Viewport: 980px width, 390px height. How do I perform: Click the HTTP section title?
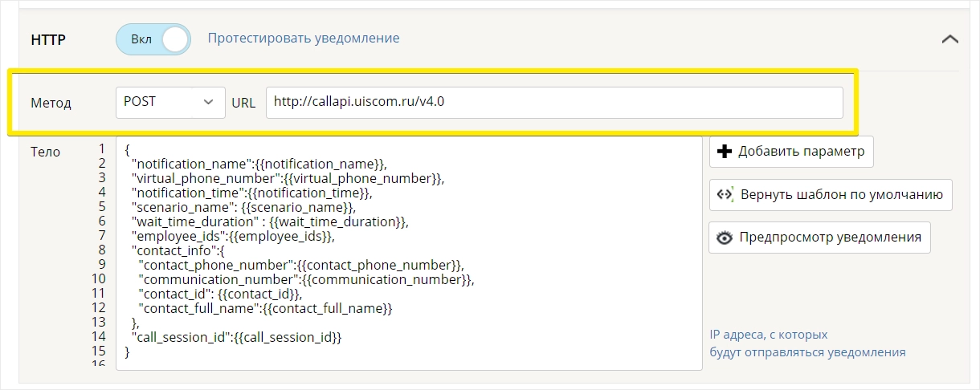(47, 39)
